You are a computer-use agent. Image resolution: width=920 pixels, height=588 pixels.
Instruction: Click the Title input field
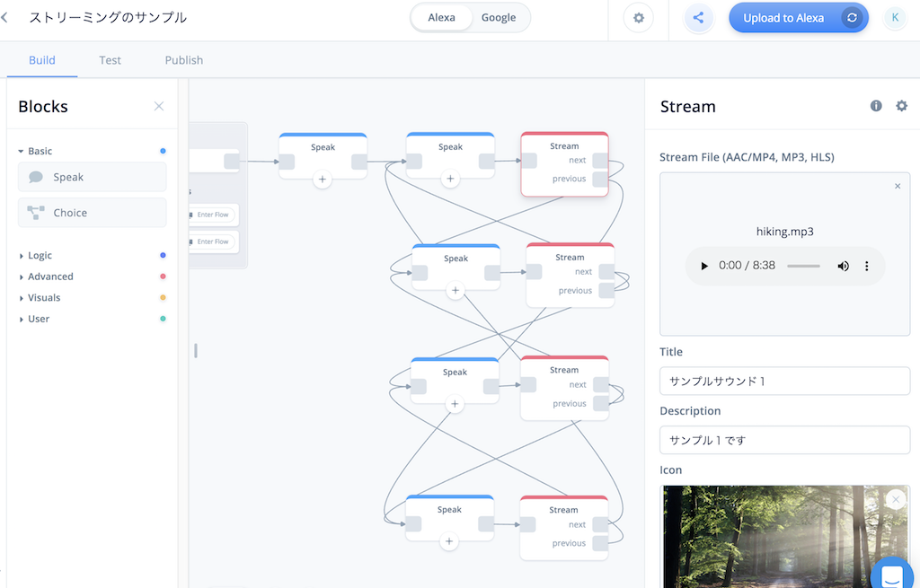coord(784,381)
